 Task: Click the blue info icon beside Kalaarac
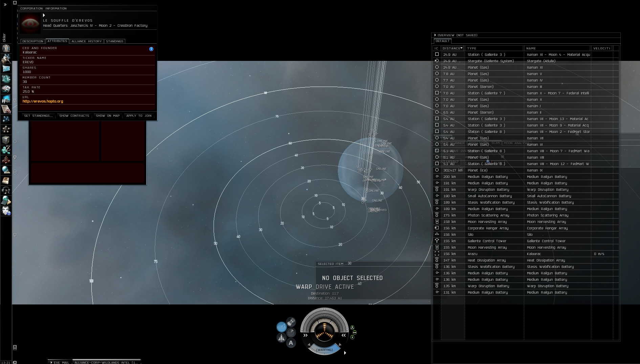(151, 49)
